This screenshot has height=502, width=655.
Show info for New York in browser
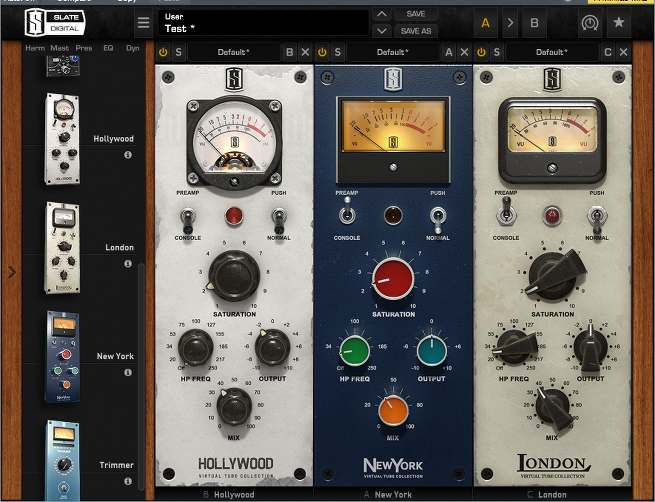tap(128, 372)
